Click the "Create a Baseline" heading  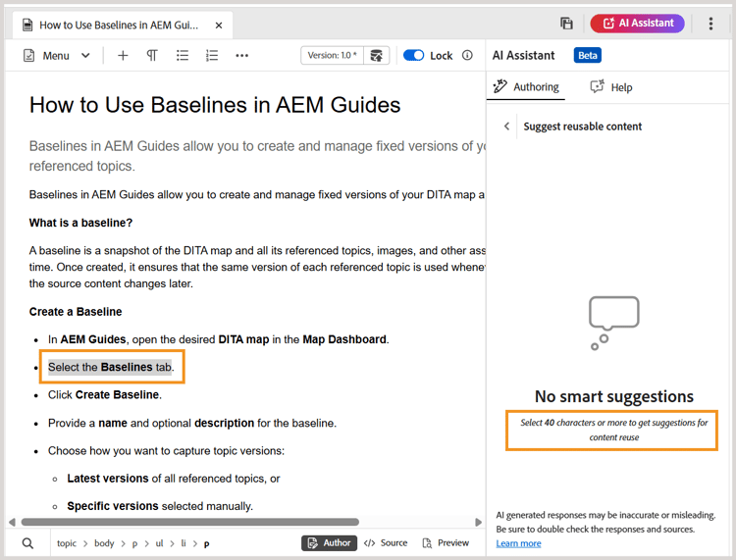(76, 312)
